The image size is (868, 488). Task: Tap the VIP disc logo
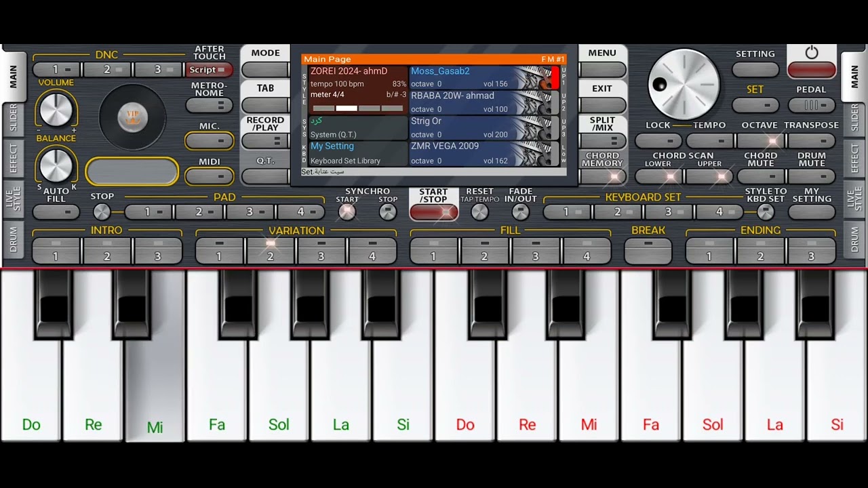pos(133,118)
